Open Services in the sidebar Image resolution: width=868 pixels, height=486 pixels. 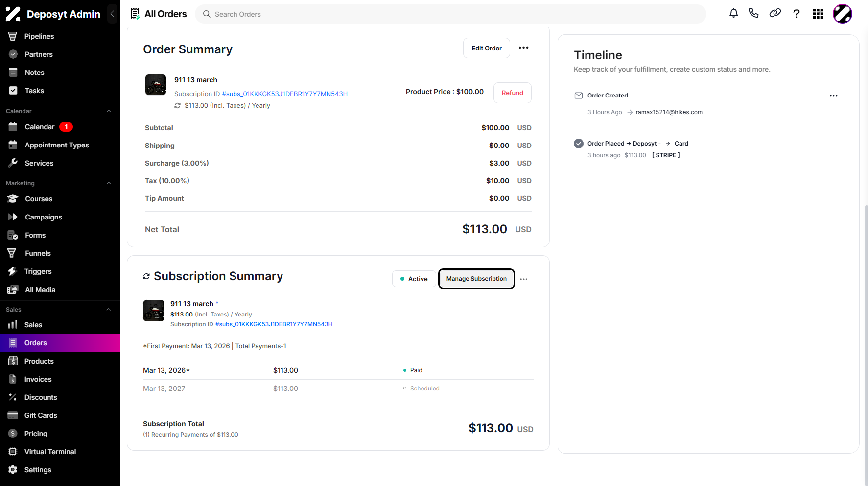[60, 163]
